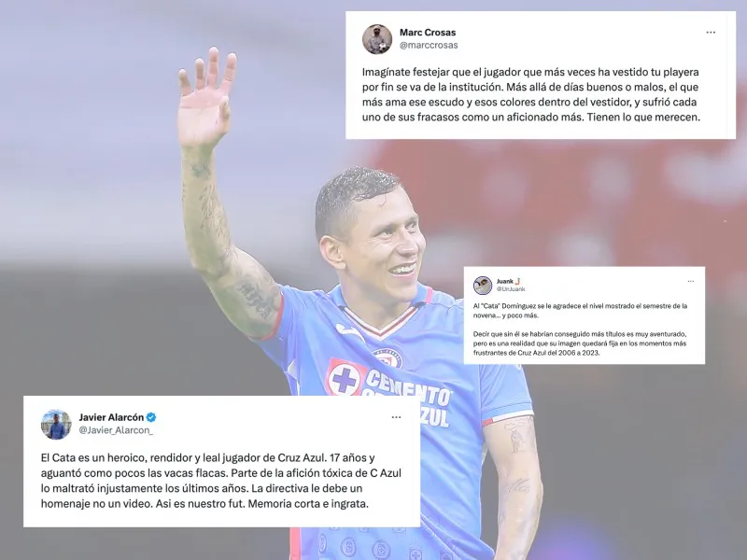747x560 pixels.
Task: Visit the @Javier_Alarcon_ handle
Action: click(116, 430)
